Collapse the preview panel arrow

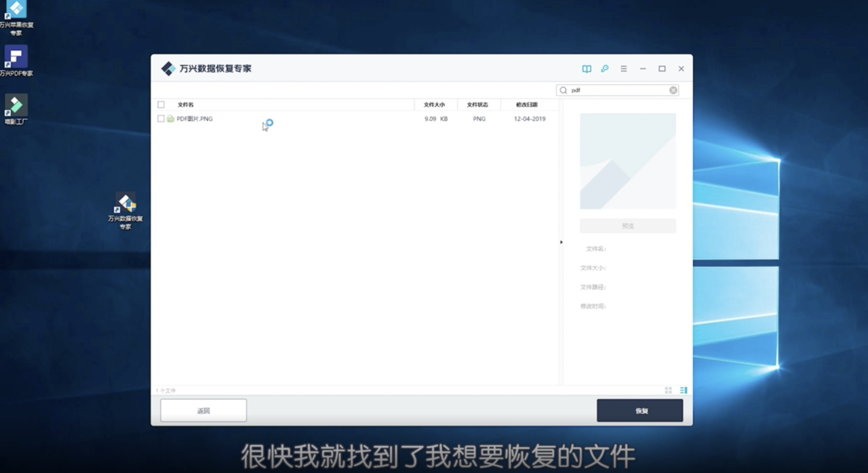coord(561,242)
